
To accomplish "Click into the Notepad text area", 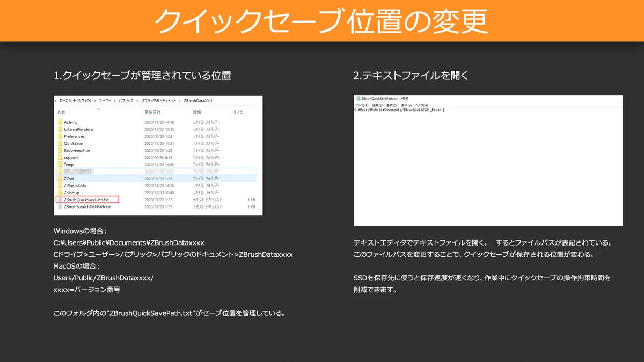I will (488, 166).
